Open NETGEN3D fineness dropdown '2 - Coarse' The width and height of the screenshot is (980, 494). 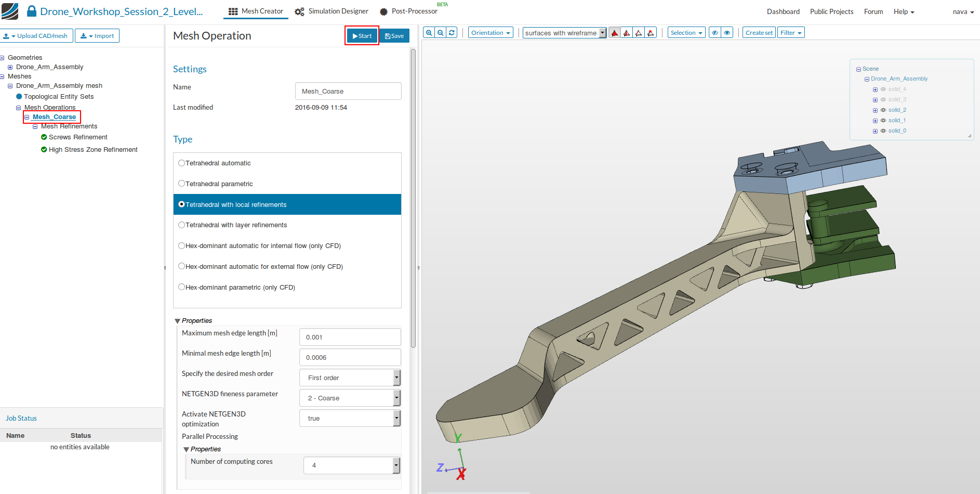pyautogui.click(x=350, y=398)
